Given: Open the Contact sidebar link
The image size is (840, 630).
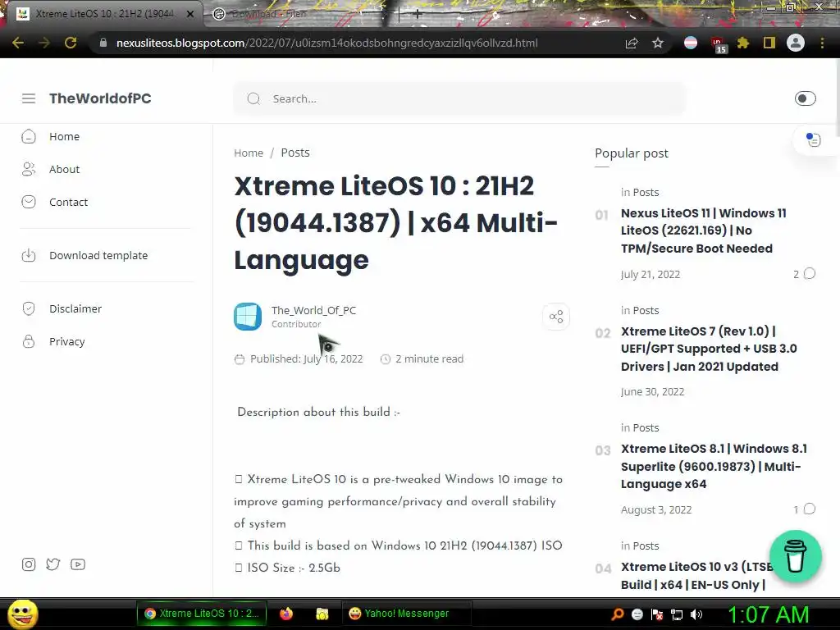Looking at the screenshot, I should (x=69, y=202).
